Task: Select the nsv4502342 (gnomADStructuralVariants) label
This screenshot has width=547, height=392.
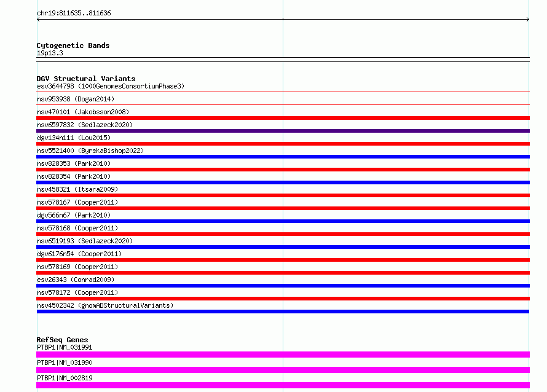Action: [105, 305]
